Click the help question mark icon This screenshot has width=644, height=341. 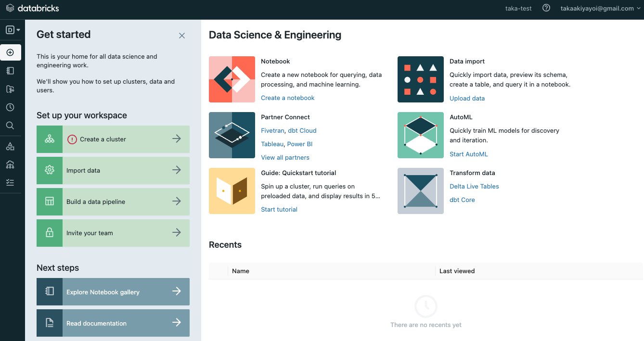546,8
